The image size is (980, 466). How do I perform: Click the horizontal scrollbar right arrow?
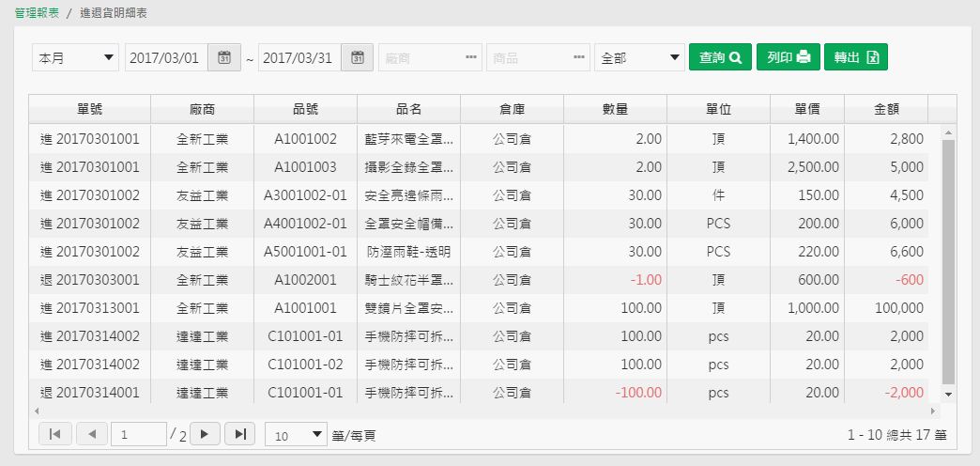click(933, 411)
